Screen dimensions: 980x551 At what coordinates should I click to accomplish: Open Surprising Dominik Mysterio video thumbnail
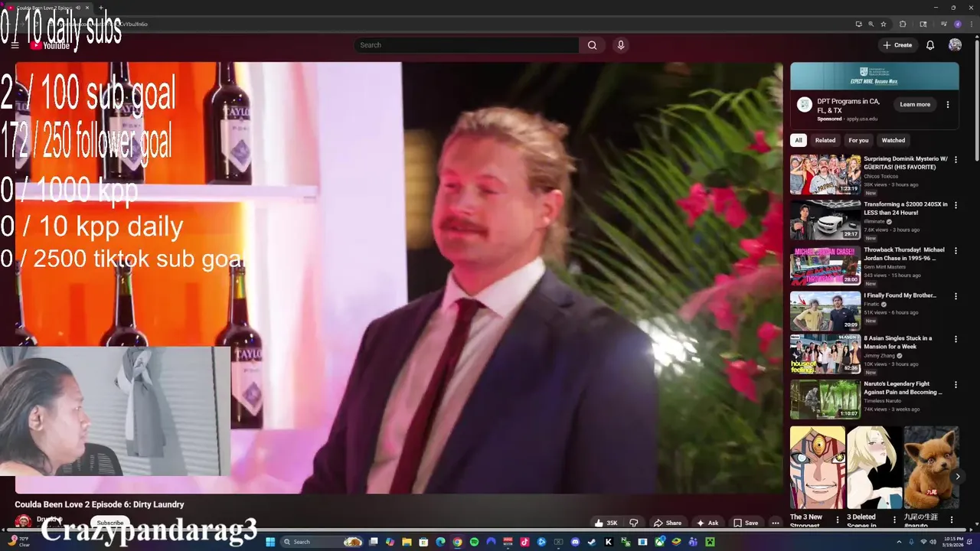click(x=825, y=174)
